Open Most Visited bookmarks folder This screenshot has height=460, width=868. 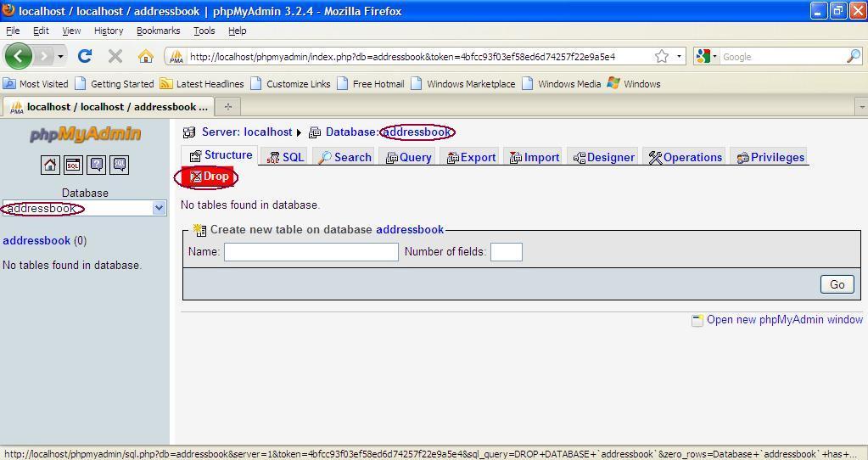coord(36,83)
